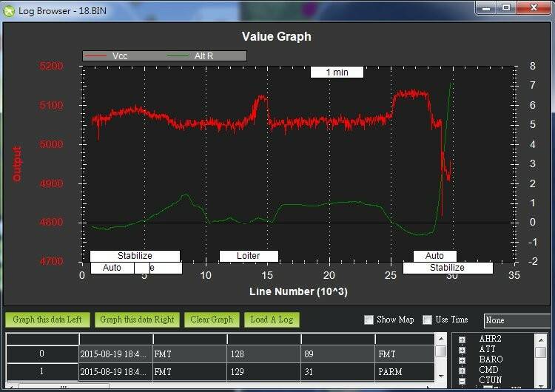
Task: Select the AHR2 tree item label
Action: pos(490,339)
